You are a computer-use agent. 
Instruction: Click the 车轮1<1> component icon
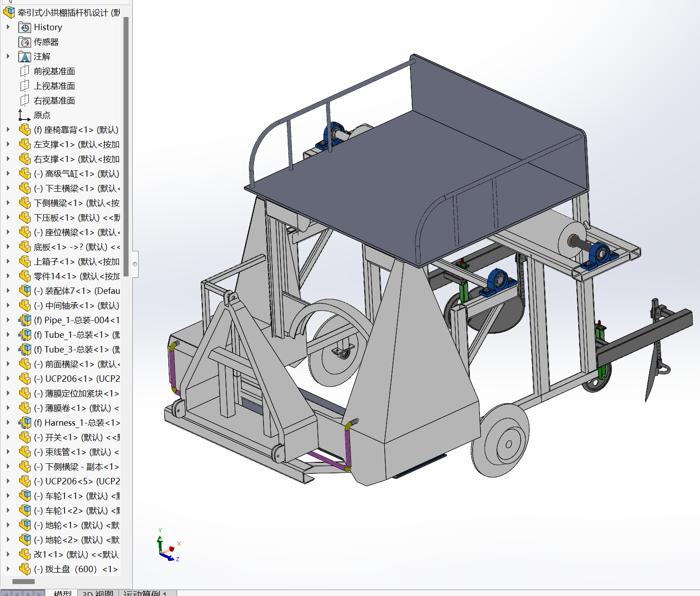(x=25, y=496)
